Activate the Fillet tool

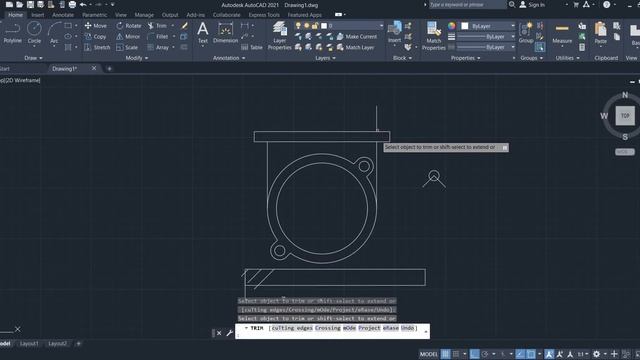click(158, 37)
